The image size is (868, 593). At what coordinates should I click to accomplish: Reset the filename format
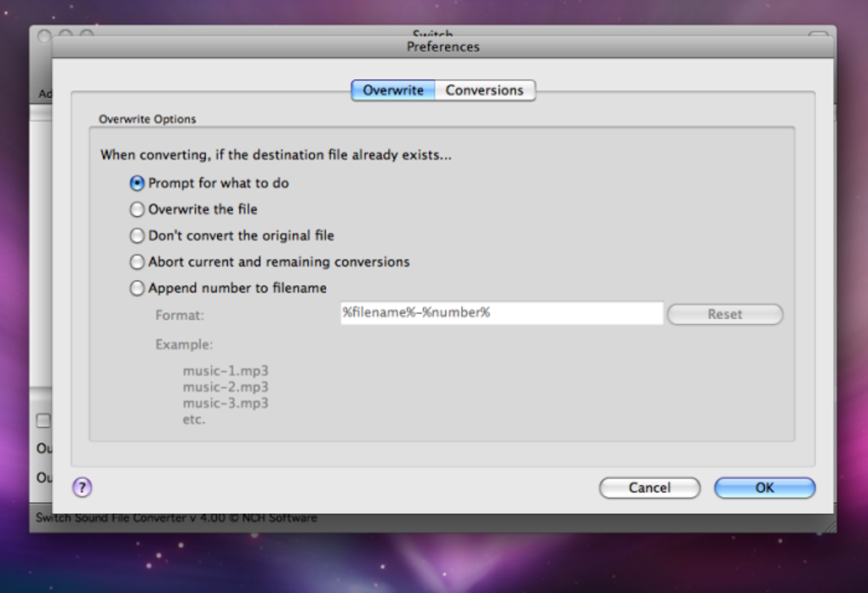pyautogui.click(x=725, y=315)
